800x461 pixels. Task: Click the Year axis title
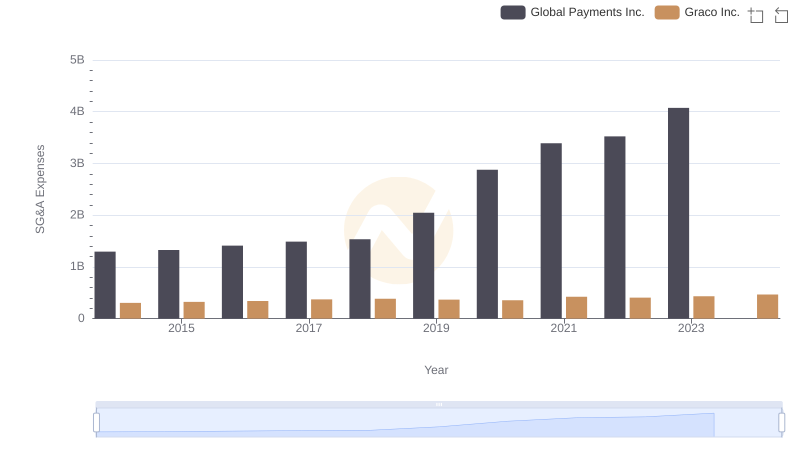point(436,370)
